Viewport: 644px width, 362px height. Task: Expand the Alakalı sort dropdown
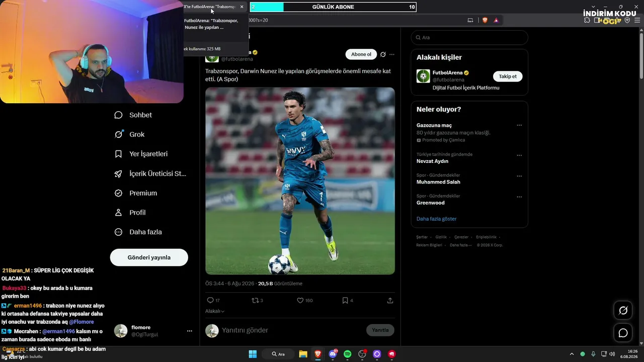215,311
